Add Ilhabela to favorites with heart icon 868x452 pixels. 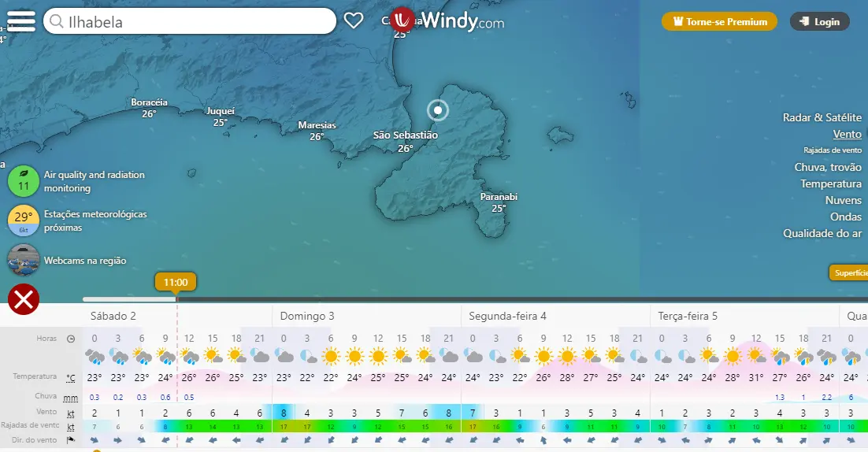pyautogui.click(x=354, y=21)
